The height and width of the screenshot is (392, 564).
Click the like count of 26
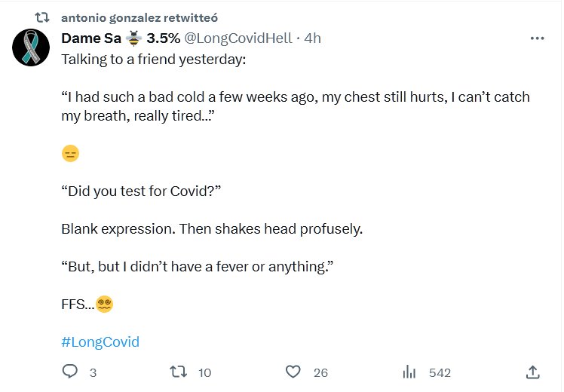click(x=320, y=372)
